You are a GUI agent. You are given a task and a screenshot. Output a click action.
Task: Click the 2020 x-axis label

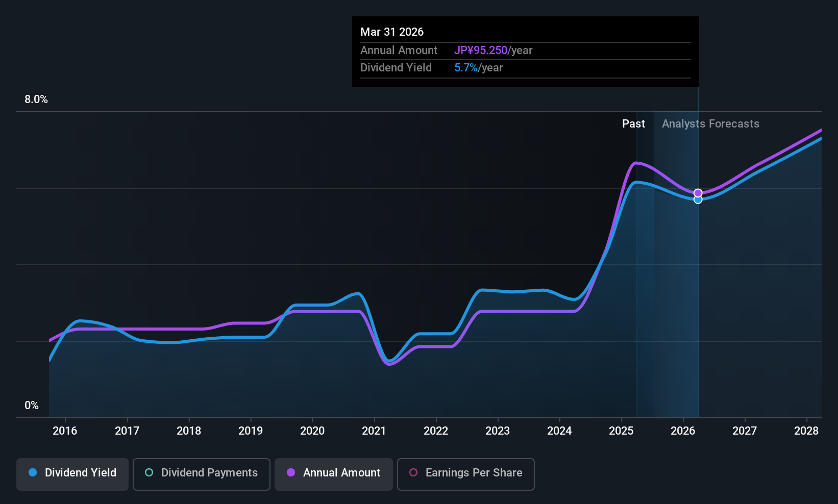click(x=312, y=431)
